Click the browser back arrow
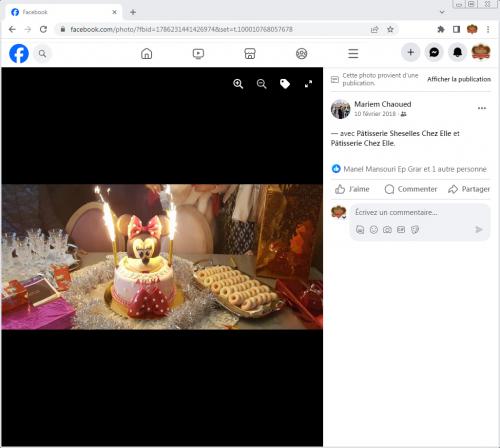The image size is (500, 448). 12,29
